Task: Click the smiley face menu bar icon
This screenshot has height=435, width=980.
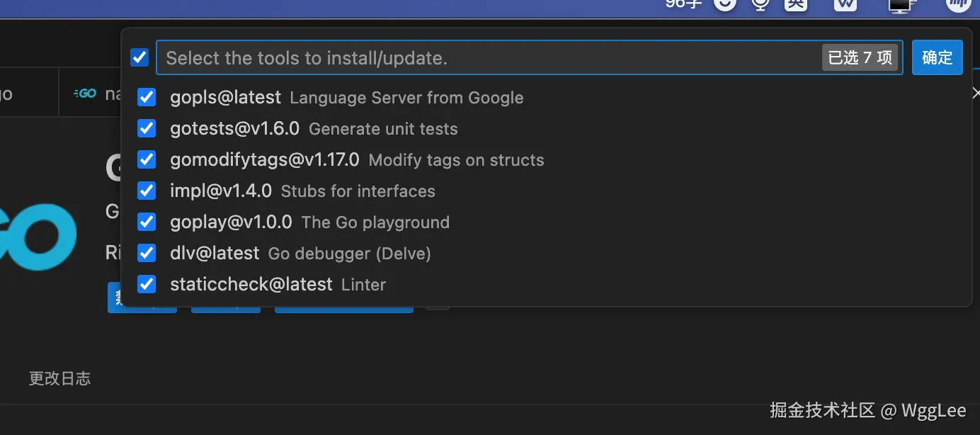Action: point(725,4)
